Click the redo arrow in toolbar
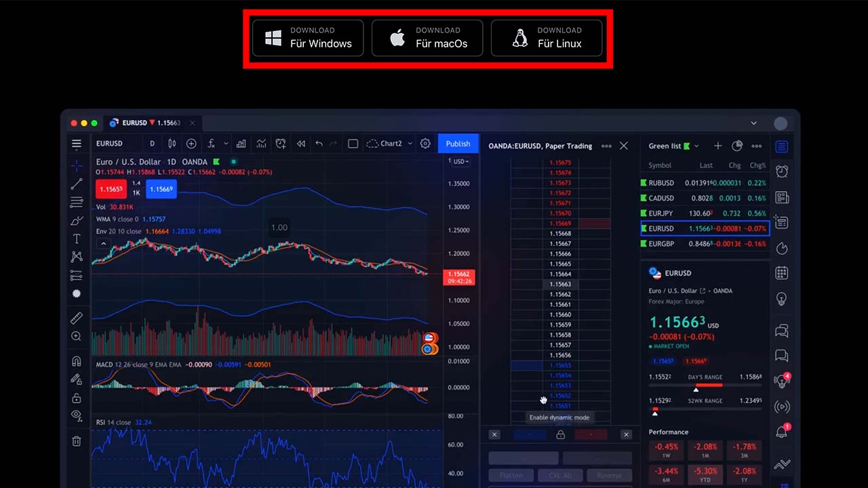The image size is (868, 488). [333, 144]
